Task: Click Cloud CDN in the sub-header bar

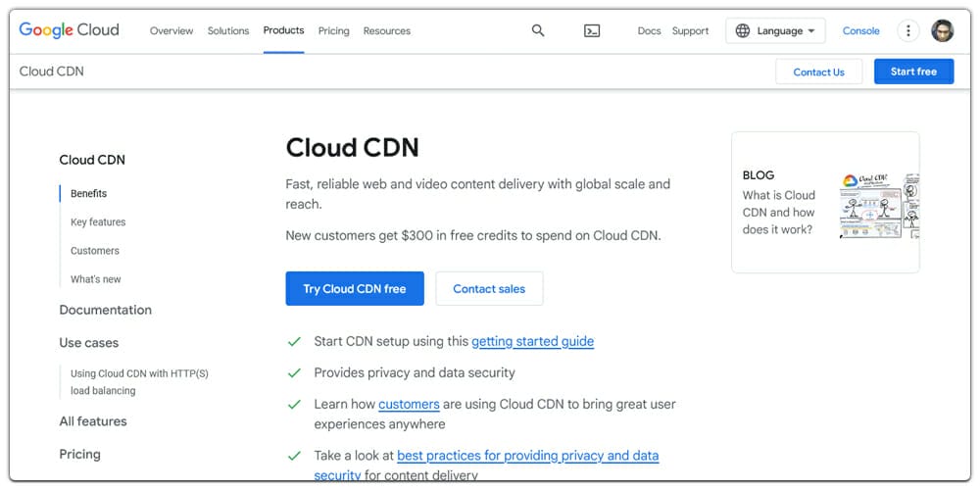Action: [51, 72]
